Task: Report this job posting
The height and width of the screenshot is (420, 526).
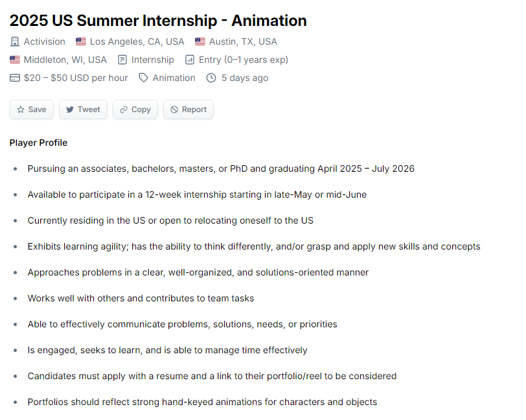Action: coord(189,110)
